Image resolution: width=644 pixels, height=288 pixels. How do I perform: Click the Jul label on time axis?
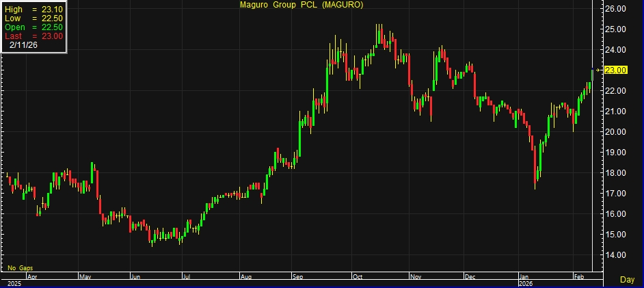tap(187, 277)
